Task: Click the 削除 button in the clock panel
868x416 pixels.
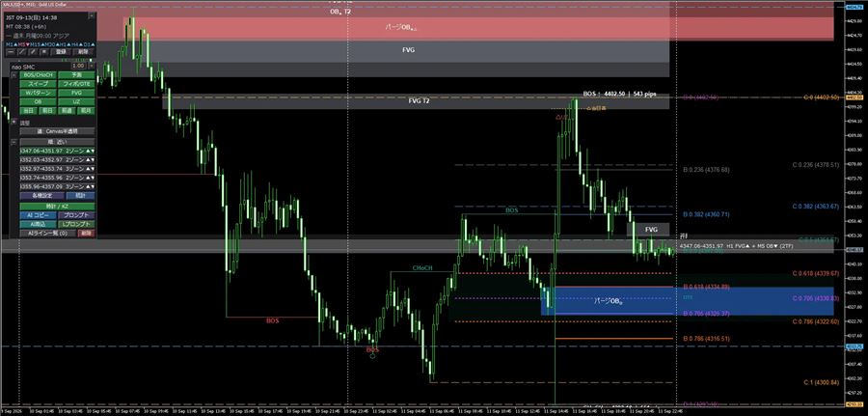Action: click(83, 51)
